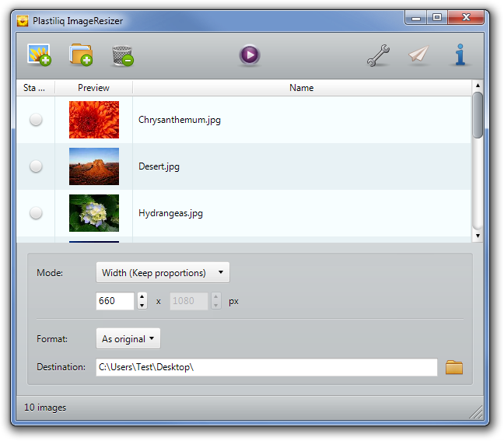Viewport: 504px width, 441px height.
Task: Click the vertical scrollbar thumb of image list
Action: pos(478,115)
